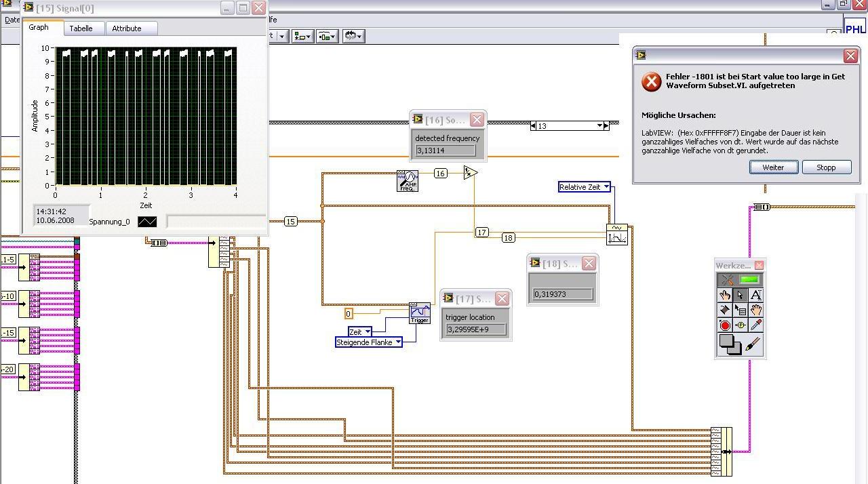Switch to the Tabelle tab

pyautogui.click(x=81, y=28)
